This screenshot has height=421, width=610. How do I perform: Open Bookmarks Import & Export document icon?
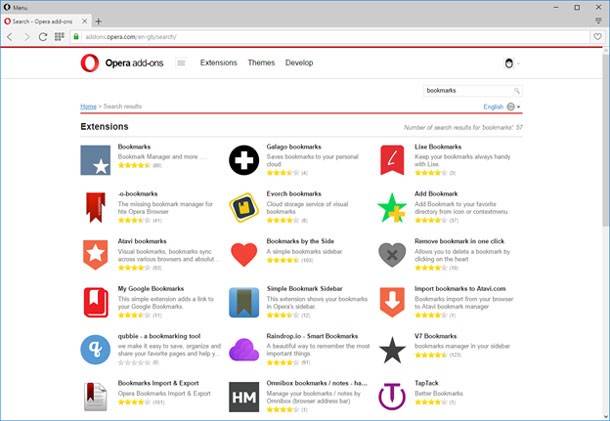click(x=95, y=397)
